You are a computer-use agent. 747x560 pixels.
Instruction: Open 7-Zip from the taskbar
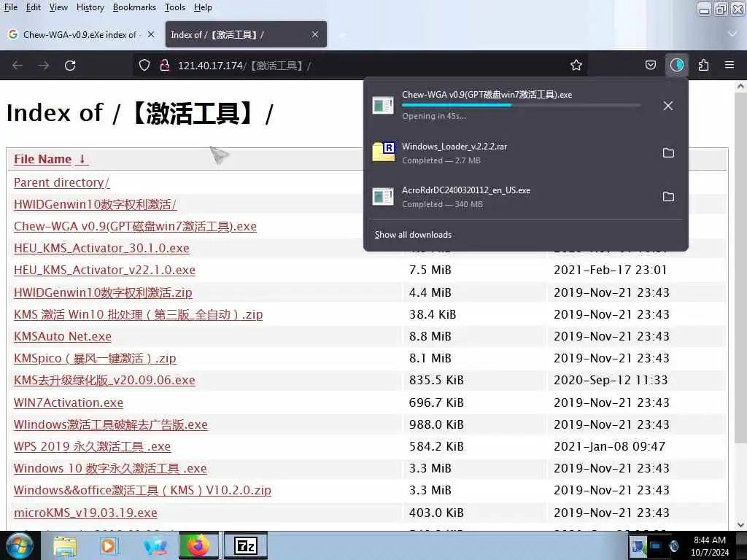coord(246,545)
